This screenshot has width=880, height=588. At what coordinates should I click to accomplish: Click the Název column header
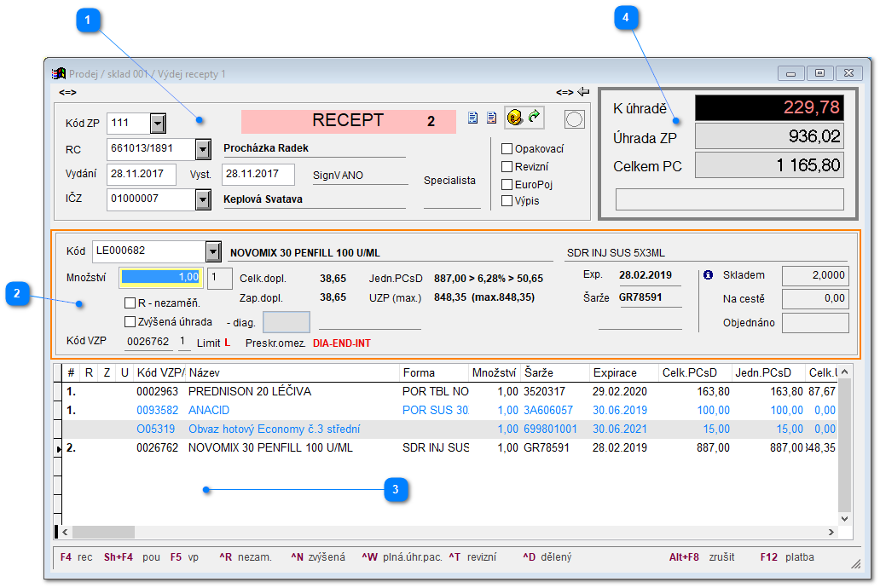292,372
